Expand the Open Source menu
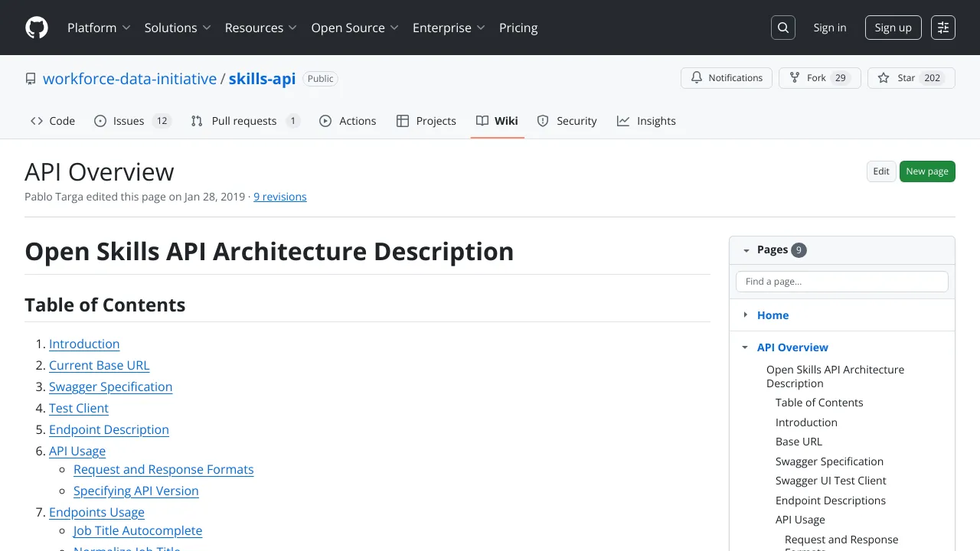This screenshot has width=980, height=551. pyautogui.click(x=355, y=28)
